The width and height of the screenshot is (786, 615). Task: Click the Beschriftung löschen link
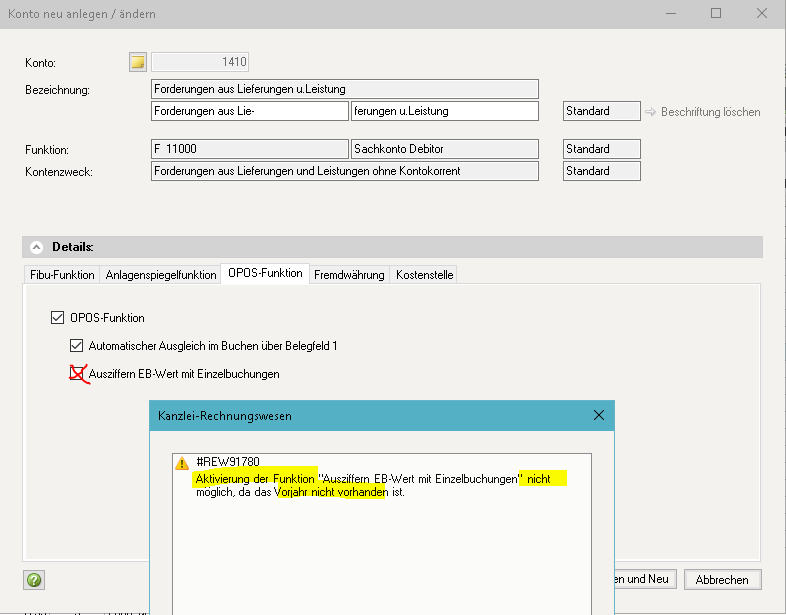[x=710, y=112]
